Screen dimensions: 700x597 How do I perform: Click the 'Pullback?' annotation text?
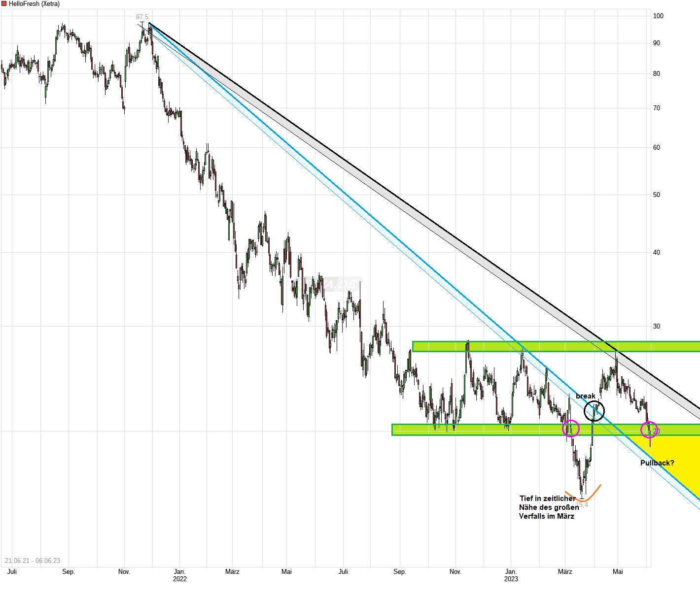[x=657, y=463]
